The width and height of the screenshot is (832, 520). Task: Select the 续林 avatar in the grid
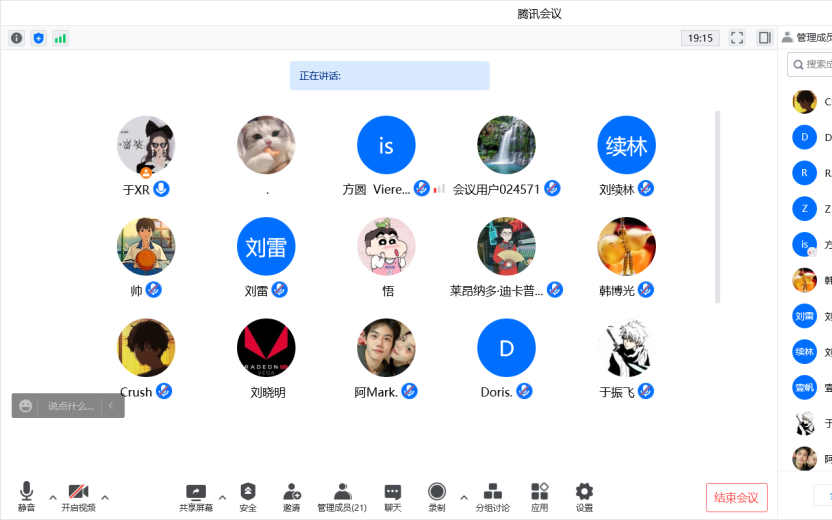627,145
